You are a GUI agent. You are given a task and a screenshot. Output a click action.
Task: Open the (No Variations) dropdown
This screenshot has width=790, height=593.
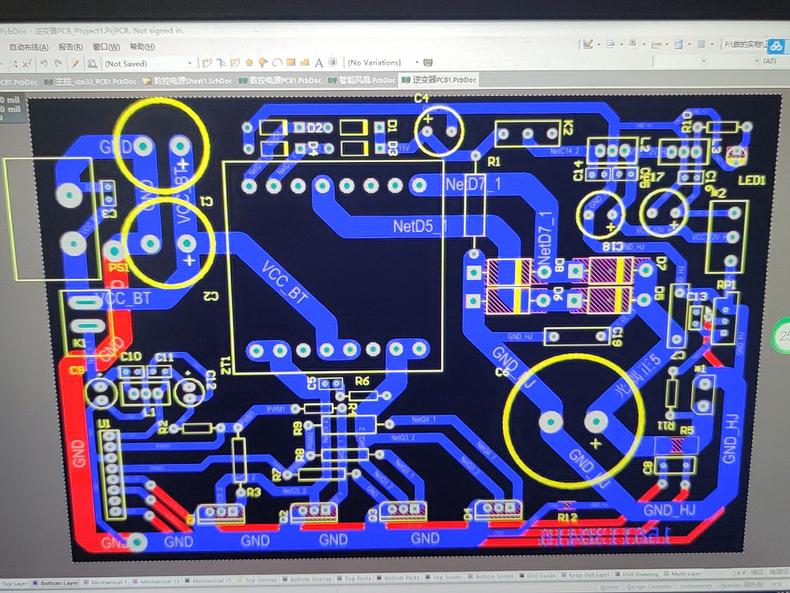tap(383, 62)
